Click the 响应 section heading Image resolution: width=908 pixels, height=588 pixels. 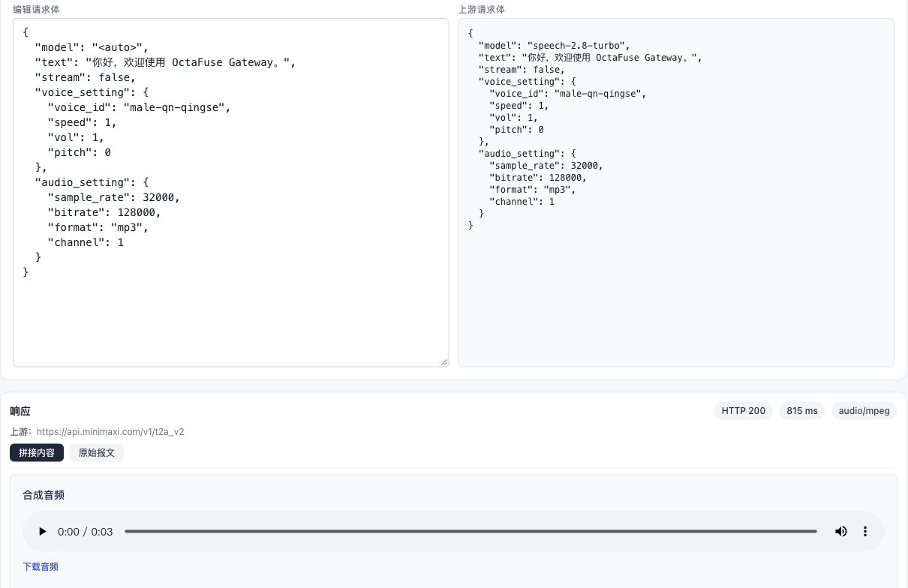pyautogui.click(x=20, y=411)
